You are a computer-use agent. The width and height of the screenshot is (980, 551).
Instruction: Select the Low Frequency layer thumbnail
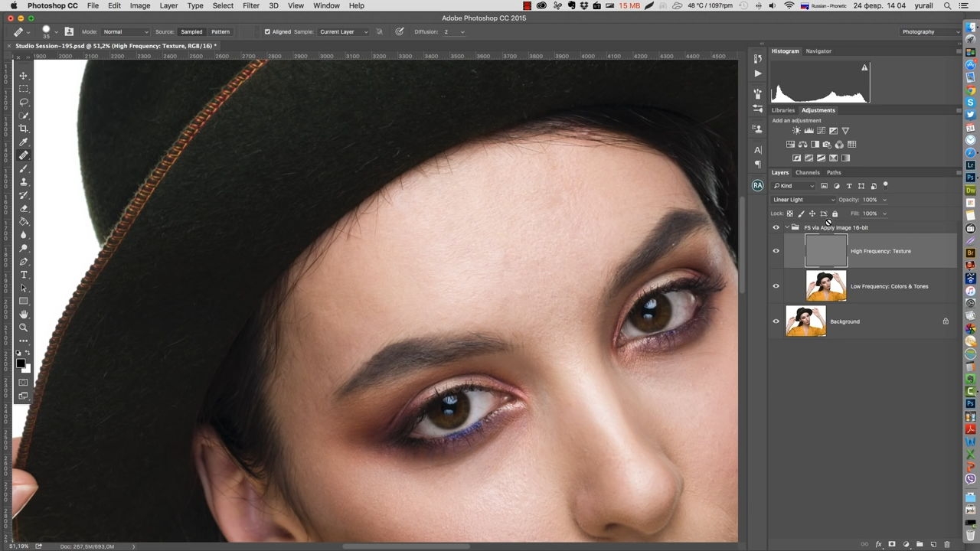click(x=826, y=286)
